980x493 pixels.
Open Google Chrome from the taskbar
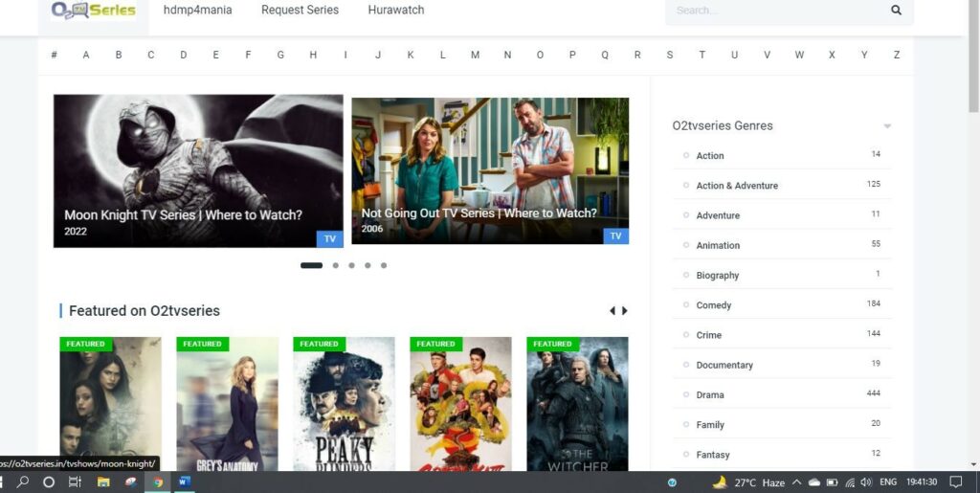coord(157,482)
